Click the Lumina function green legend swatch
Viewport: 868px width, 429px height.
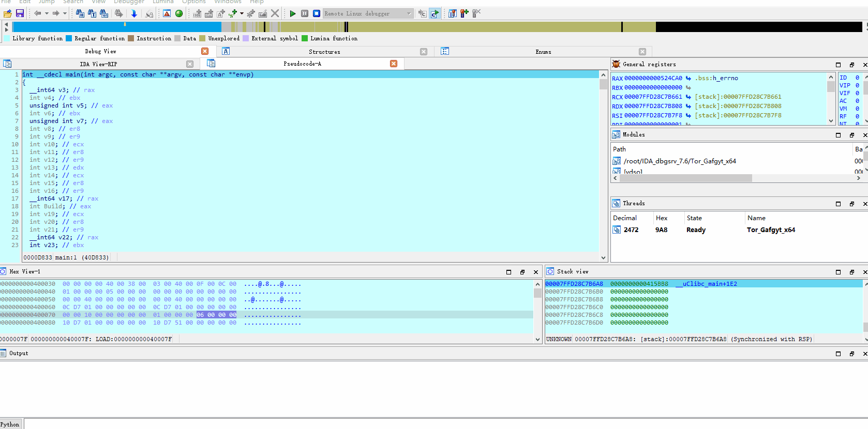(x=305, y=38)
